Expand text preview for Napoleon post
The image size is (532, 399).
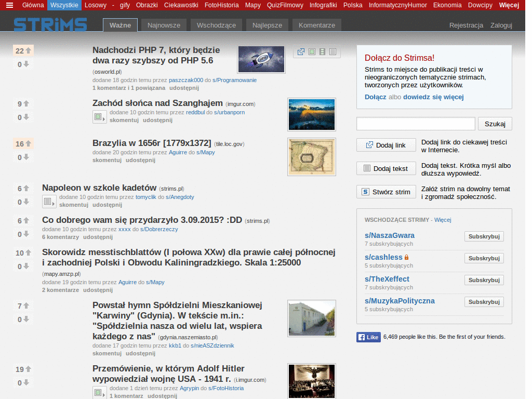(x=49, y=202)
